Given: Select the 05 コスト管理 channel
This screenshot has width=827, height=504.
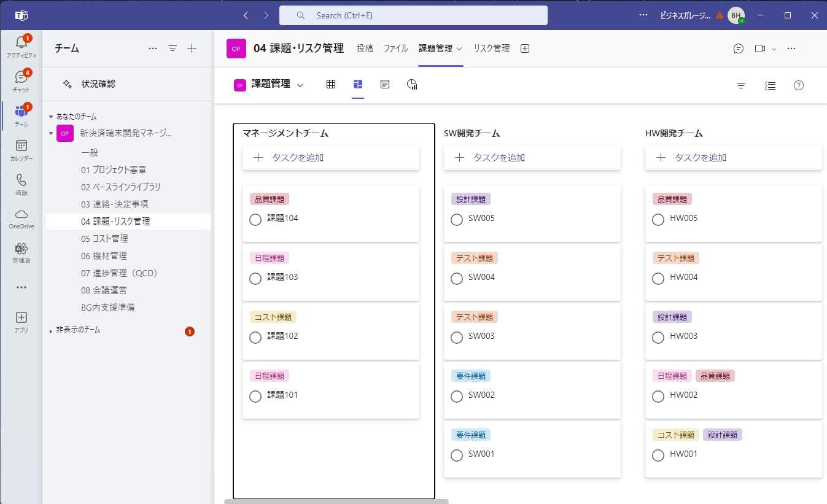Looking at the screenshot, I should click(x=128, y=238).
